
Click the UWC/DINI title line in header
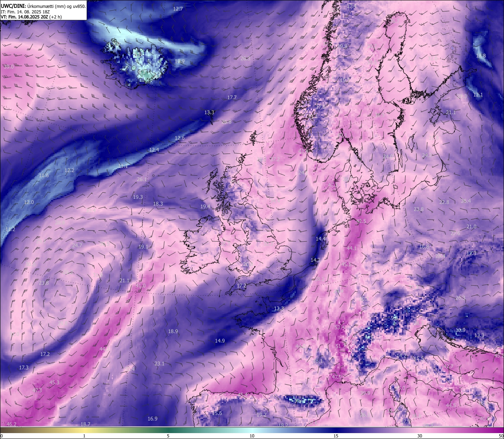(43, 6)
